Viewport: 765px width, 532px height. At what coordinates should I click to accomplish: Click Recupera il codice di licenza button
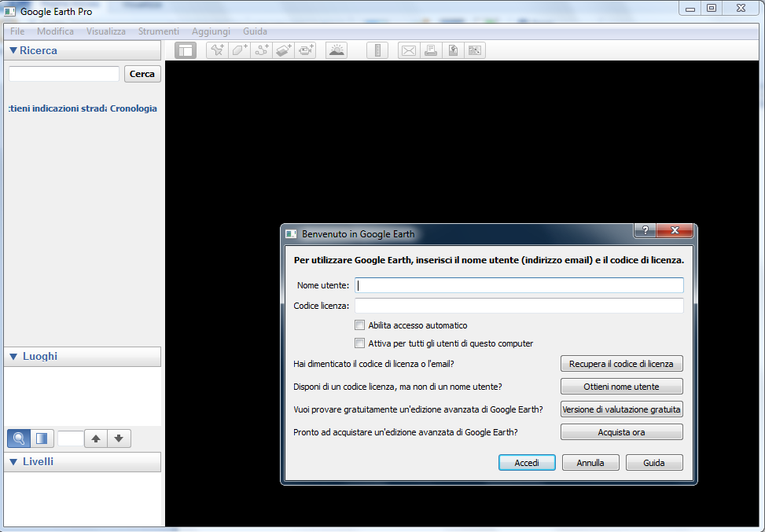622,364
